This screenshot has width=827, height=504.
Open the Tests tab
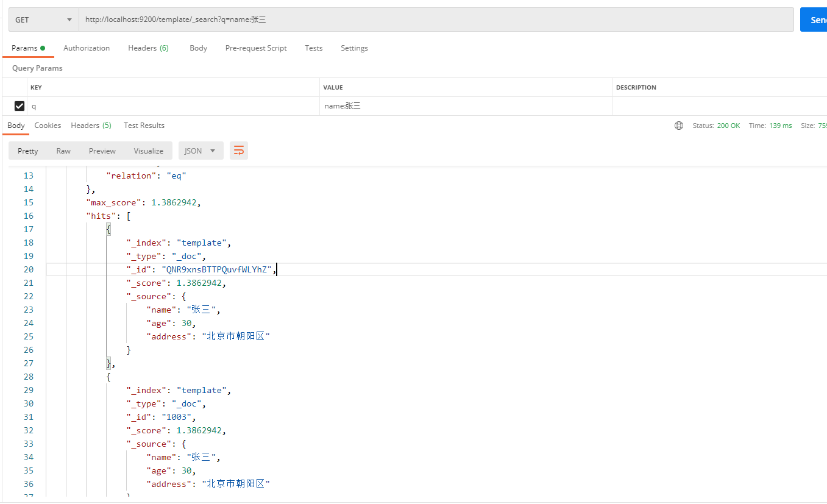[314, 48]
